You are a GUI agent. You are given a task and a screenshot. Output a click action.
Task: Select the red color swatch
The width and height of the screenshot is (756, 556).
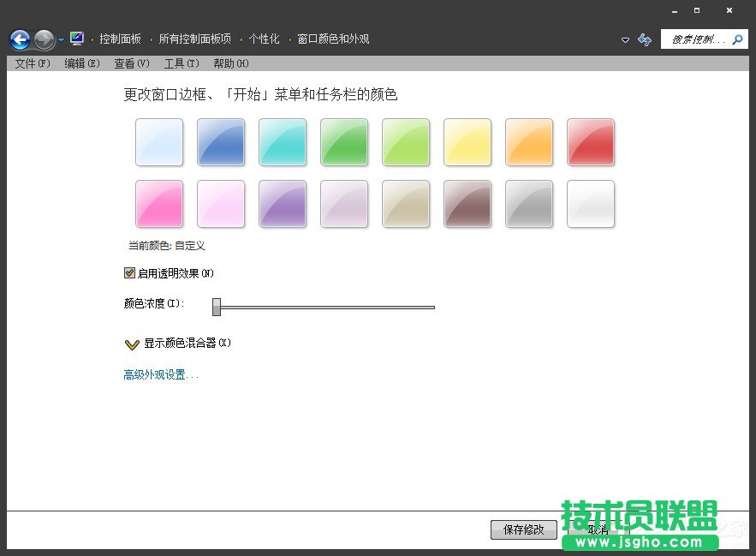point(590,142)
